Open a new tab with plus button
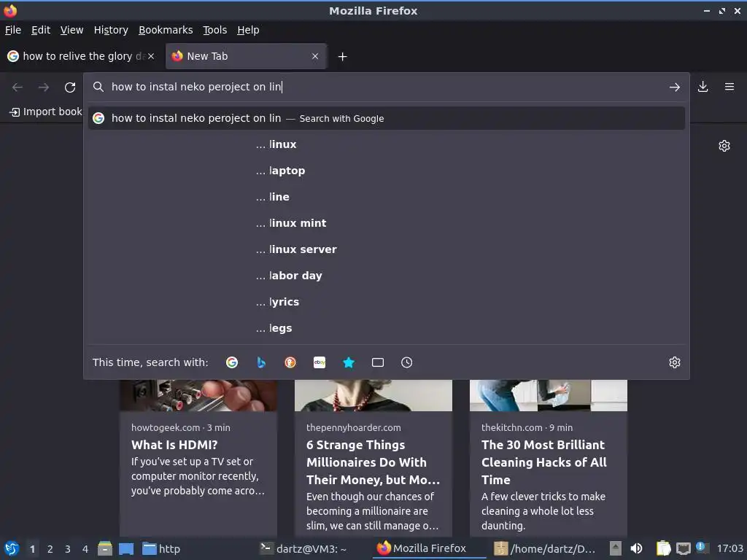 point(342,57)
